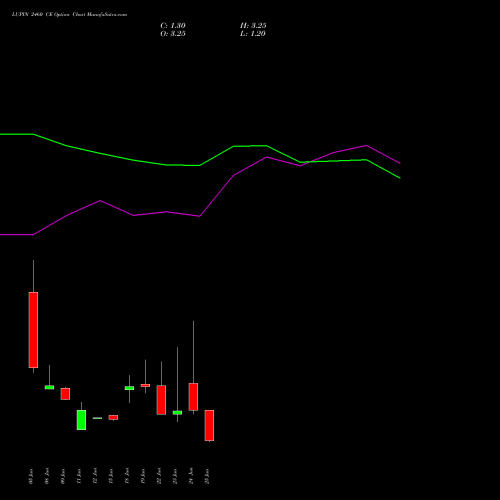Image resolution: width=500 pixels, height=500 pixels.
Task: Click the final red candlestick in the series
Action: coord(209,425)
